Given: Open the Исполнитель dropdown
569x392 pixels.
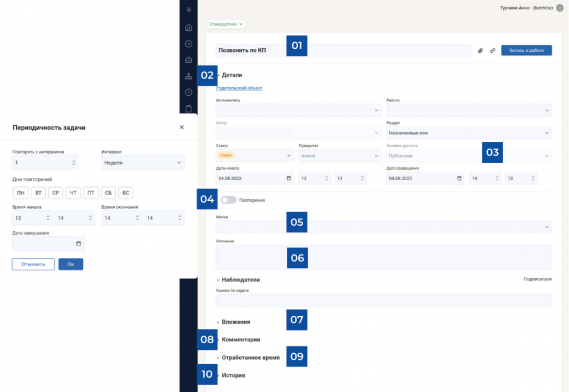Looking at the screenshot, I should point(298,110).
